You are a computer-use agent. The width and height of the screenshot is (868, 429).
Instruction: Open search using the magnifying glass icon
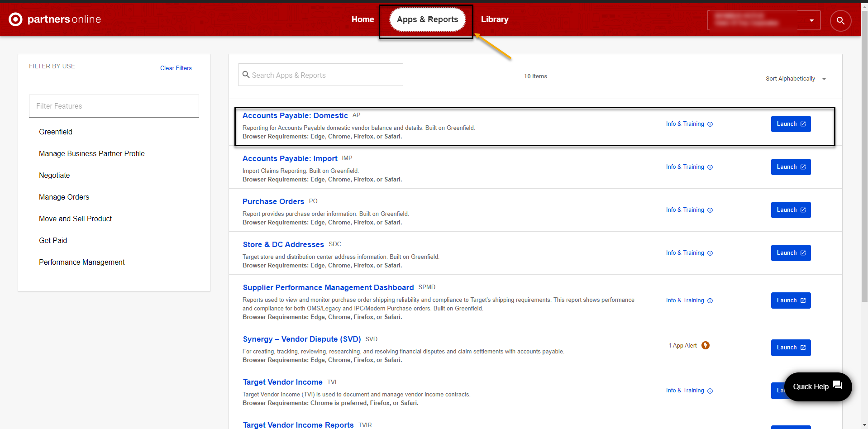[840, 20]
